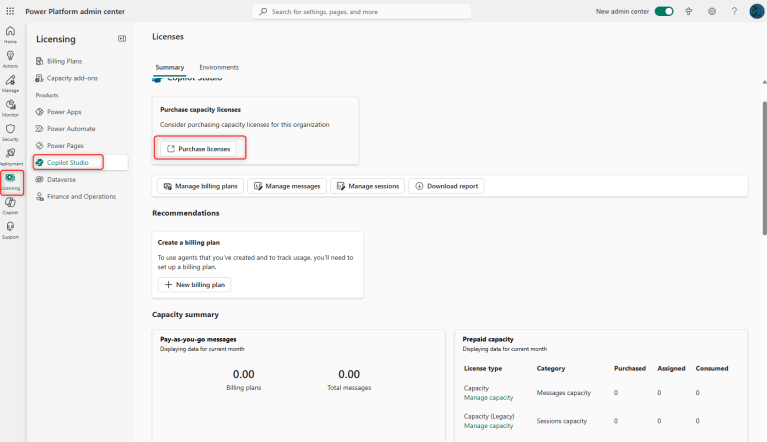Click the Sessions capacity cell
Image resolution: width=767 pixels, height=442 pixels.
[x=562, y=421]
